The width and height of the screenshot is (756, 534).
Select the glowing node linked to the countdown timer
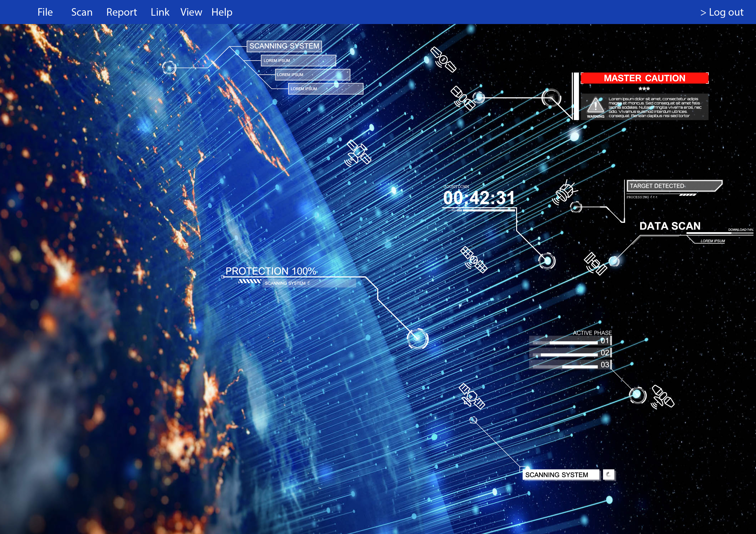[547, 261]
